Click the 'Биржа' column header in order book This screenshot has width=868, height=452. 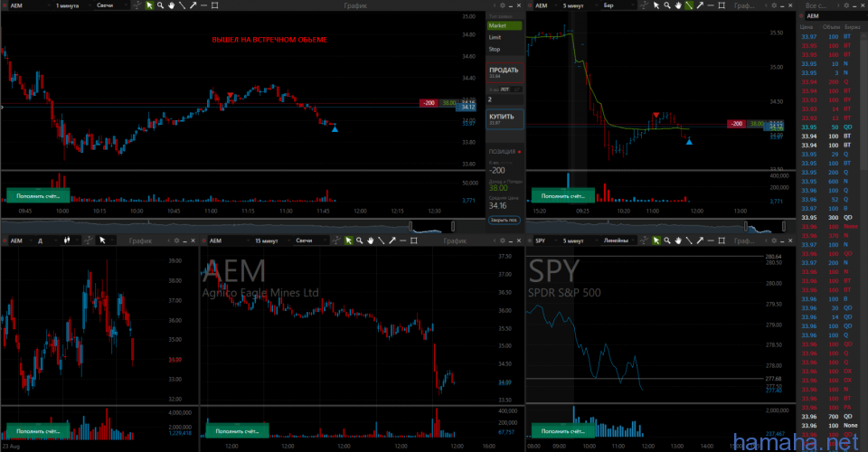click(852, 26)
